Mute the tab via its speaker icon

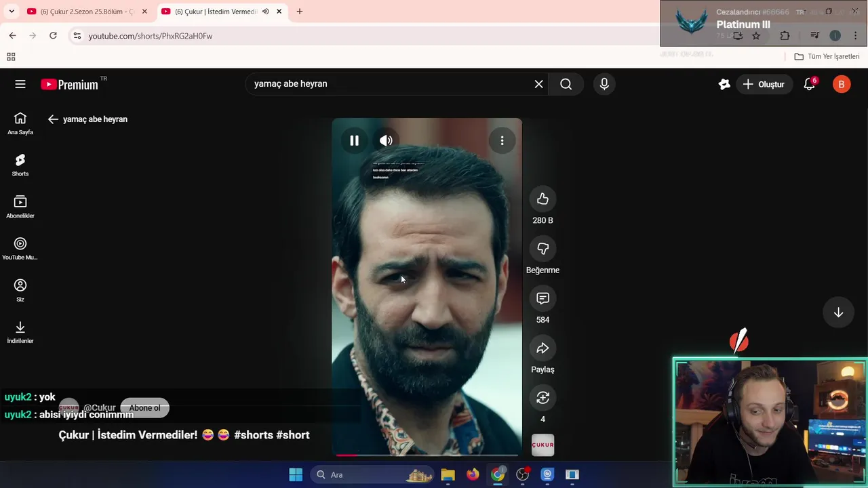(x=265, y=12)
